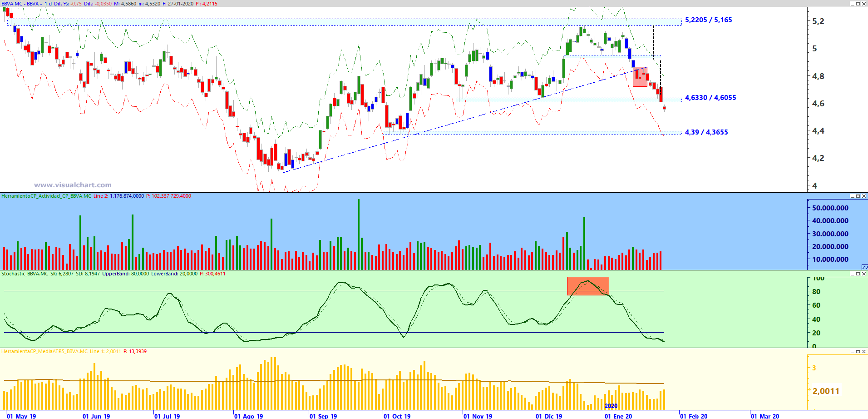Click the HerramientoCP_Actividad_CP_BBVA.MC indicator title
The width and height of the screenshot is (868, 419).
pos(46,196)
